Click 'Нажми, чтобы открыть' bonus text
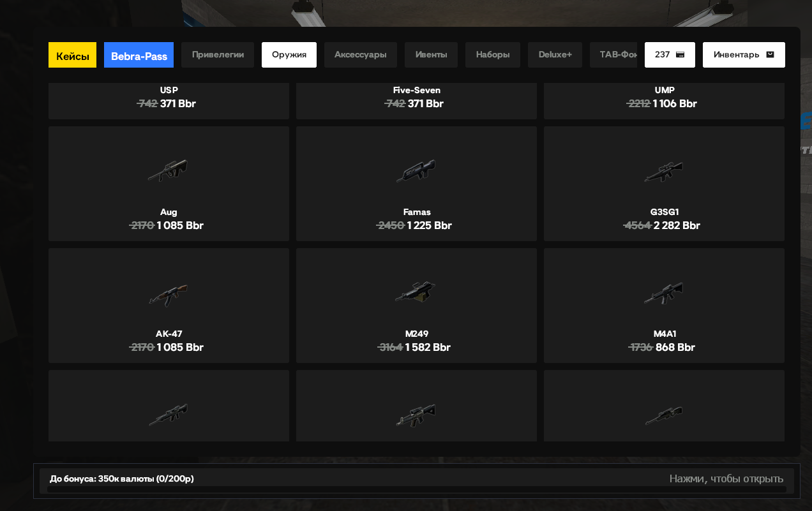 pyautogui.click(x=726, y=478)
